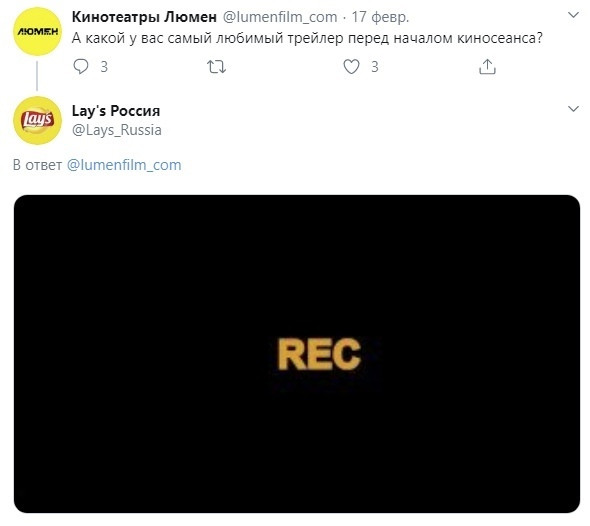Click the reply speech bubble icon
The width and height of the screenshot is (590, 526).
(x=81, y=67)
